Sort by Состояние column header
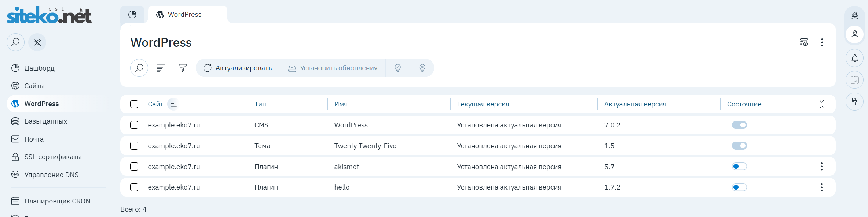This screenshot has height=217, width=868. [x=744, y=104]
